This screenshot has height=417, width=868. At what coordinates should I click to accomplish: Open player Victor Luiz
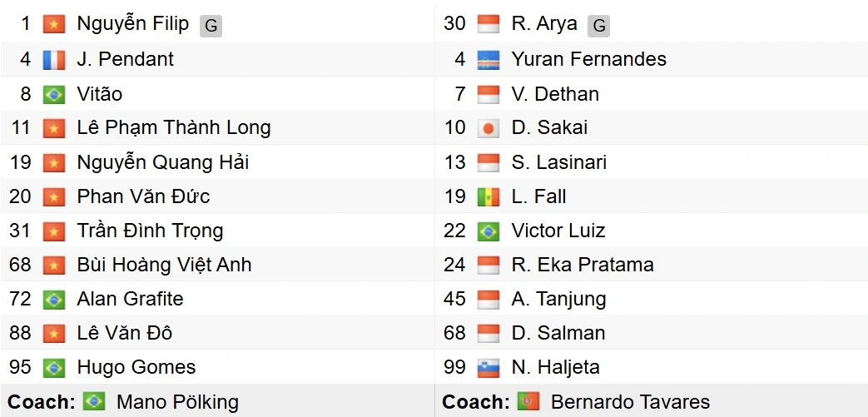(x=558, y=231)
